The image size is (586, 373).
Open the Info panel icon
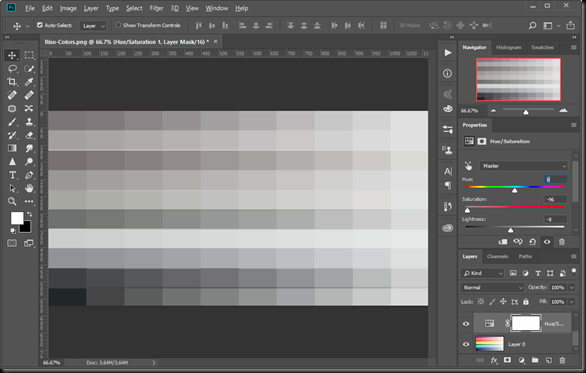tap(447, 74)
